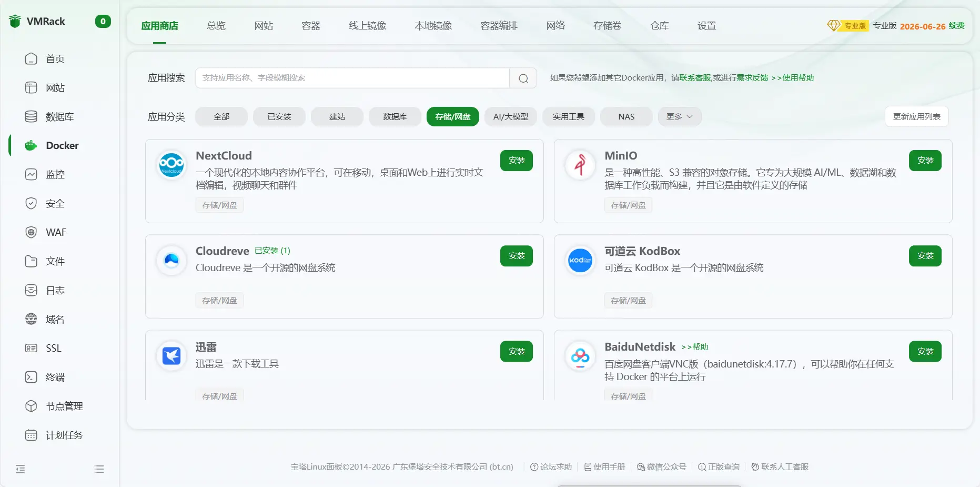Open sidebar menu list icon

99,469
